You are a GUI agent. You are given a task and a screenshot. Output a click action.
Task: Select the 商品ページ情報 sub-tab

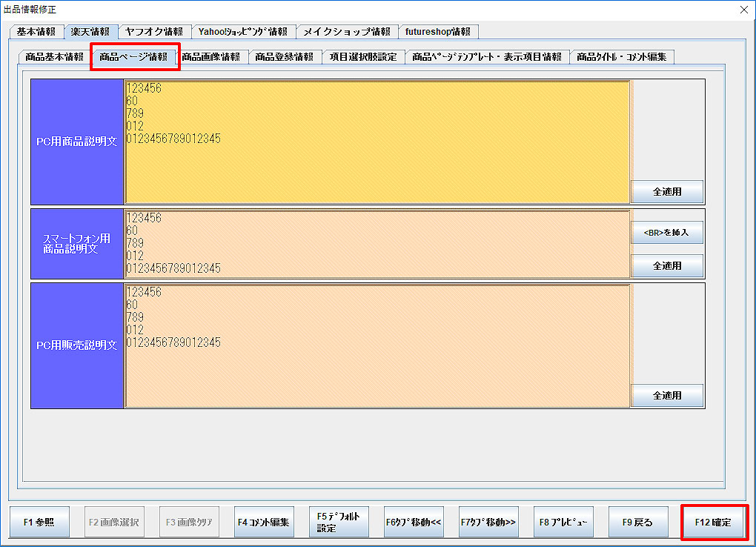[x=133, y=57]
